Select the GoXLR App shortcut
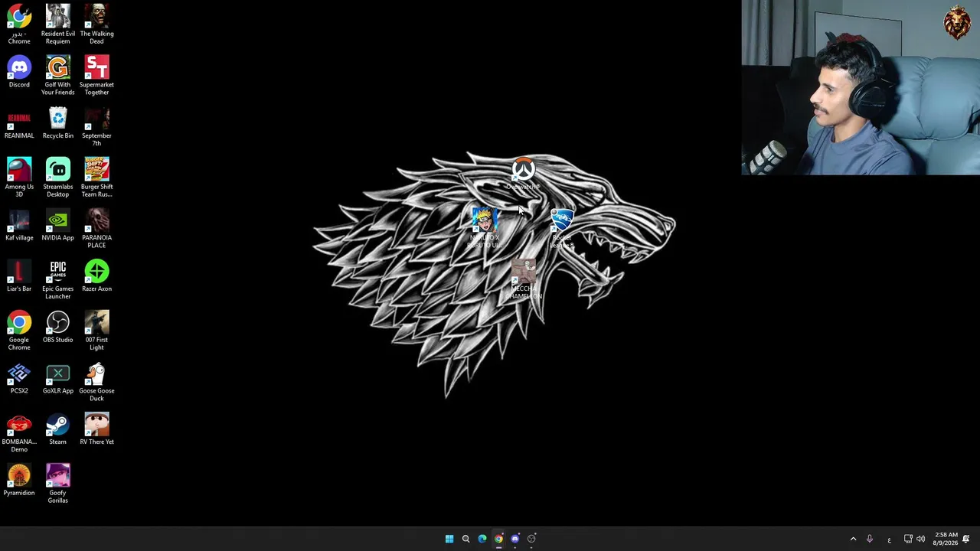The width and height of the screenshot is (980, 551). (57, 378)
